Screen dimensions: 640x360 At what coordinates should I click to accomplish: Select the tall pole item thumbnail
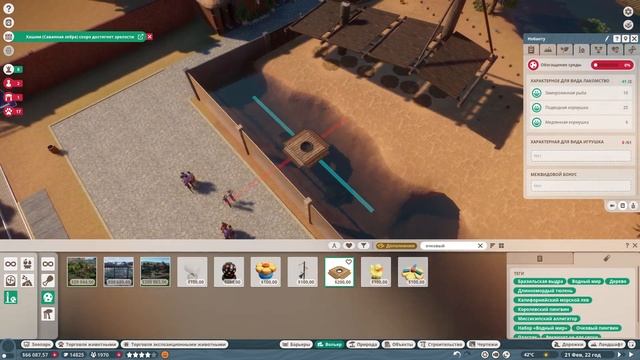coord(302,271)
